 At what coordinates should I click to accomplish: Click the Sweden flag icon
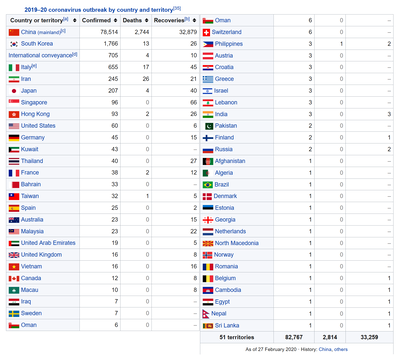tap(14, 314)
